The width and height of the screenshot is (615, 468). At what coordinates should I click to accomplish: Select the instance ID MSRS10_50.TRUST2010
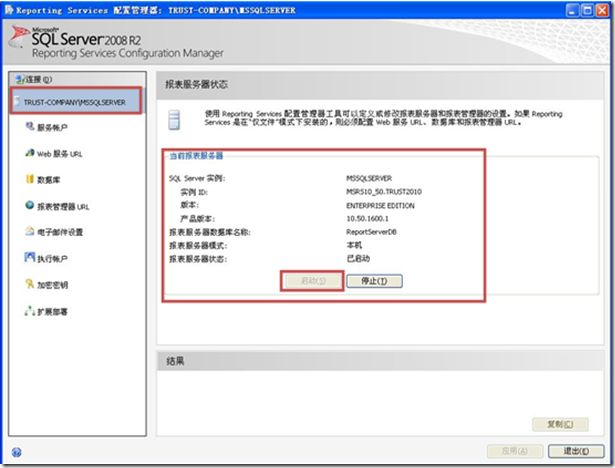pos(384,192)
